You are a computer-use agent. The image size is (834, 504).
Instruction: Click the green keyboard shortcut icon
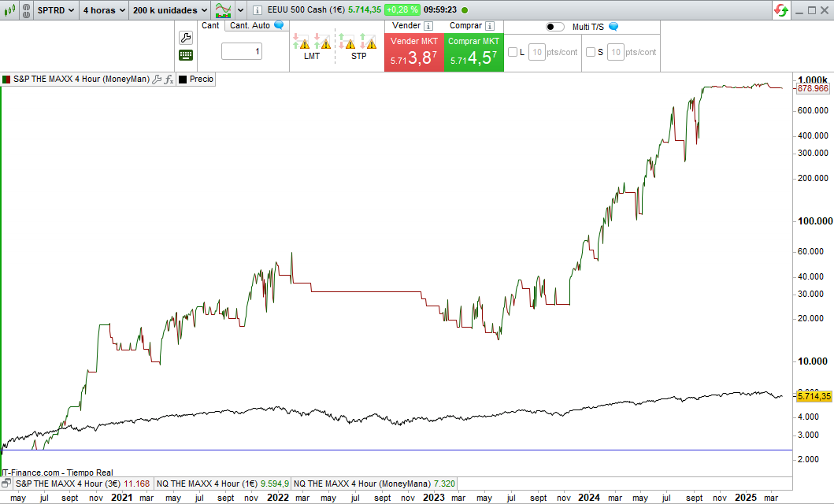click(186, 55)
